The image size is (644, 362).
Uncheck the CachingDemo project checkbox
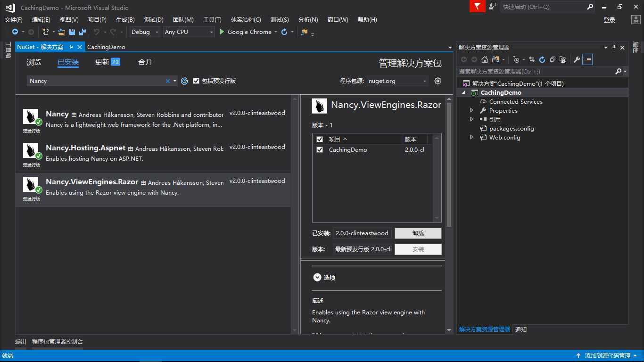pyautogui.click(x=320, y=150)
